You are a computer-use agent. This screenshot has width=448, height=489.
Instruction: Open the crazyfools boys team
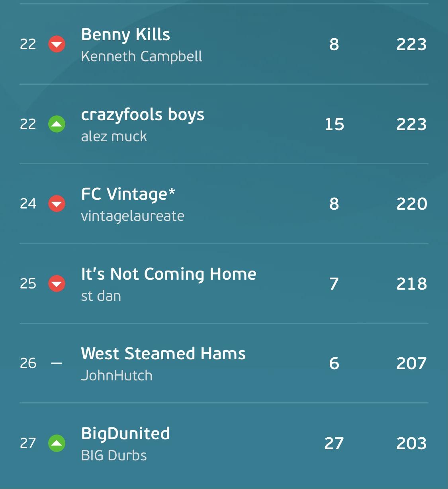pyautogui.click(x=143, y=115)
